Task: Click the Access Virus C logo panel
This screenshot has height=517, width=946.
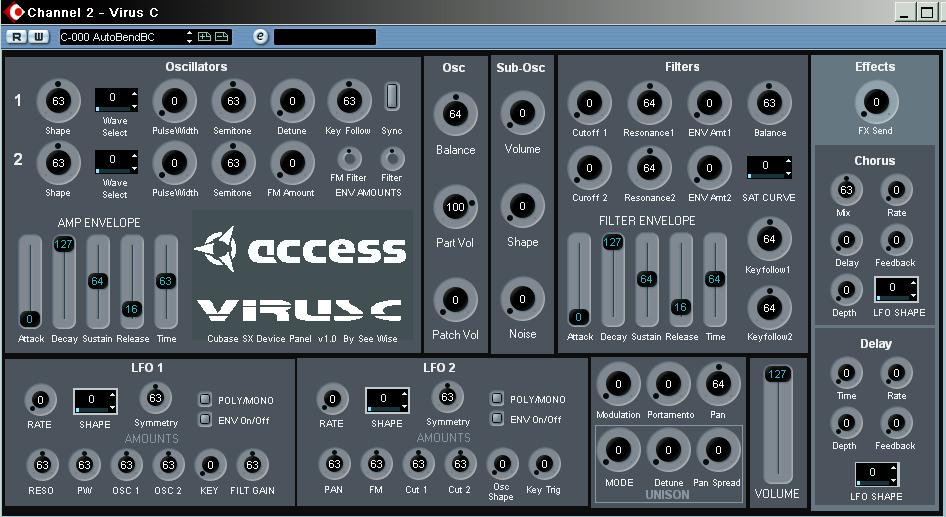Action: click(303, 276)
